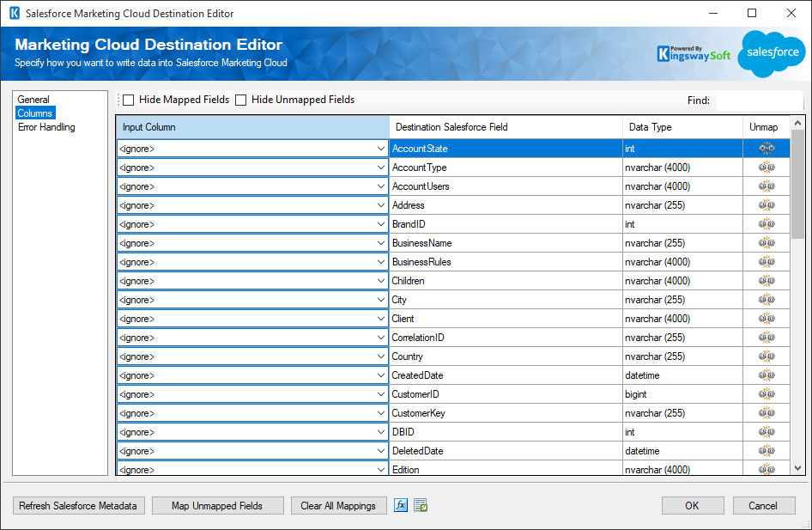Click the table icon beside the fx icon
This screenshot has width=812, height=530.
[421, 505]
